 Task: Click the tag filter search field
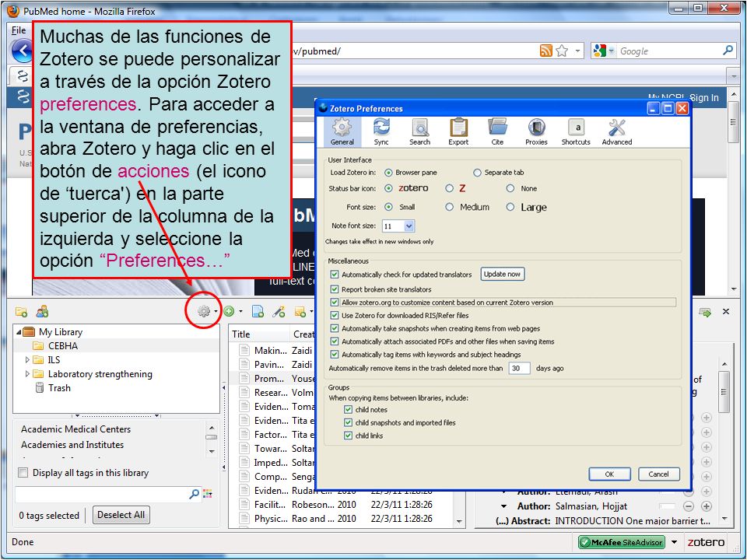[x=101, y=495]
